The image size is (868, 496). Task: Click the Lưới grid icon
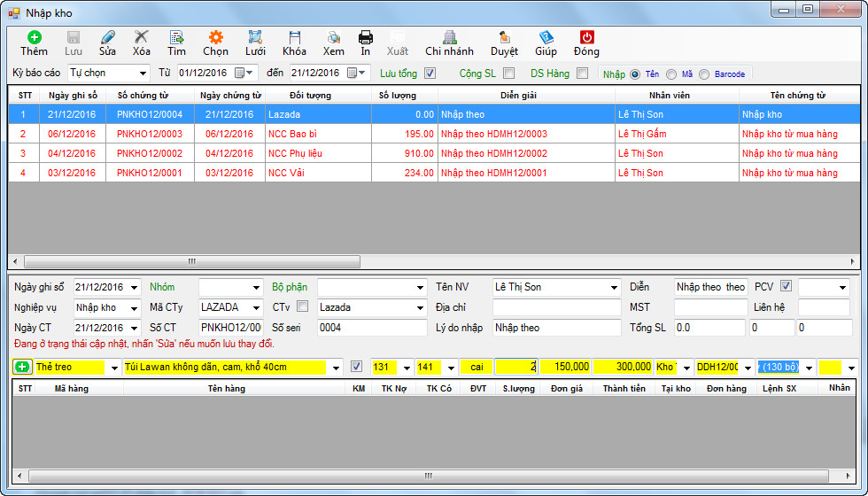coord(255,37)
